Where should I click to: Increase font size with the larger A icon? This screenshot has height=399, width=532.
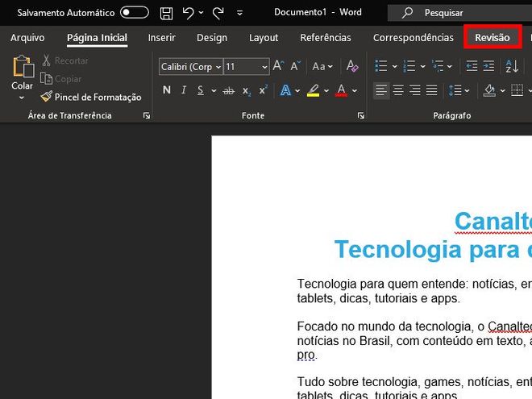[278, 66]
